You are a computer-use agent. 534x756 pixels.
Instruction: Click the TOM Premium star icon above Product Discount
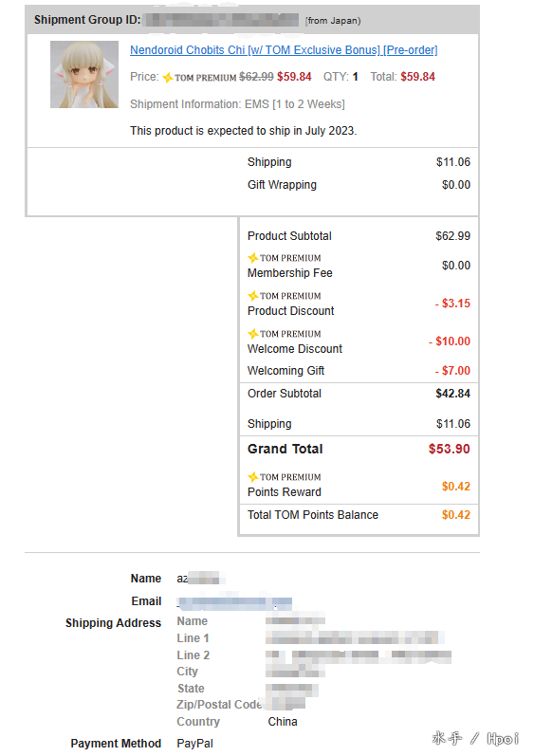pos(253,296)
